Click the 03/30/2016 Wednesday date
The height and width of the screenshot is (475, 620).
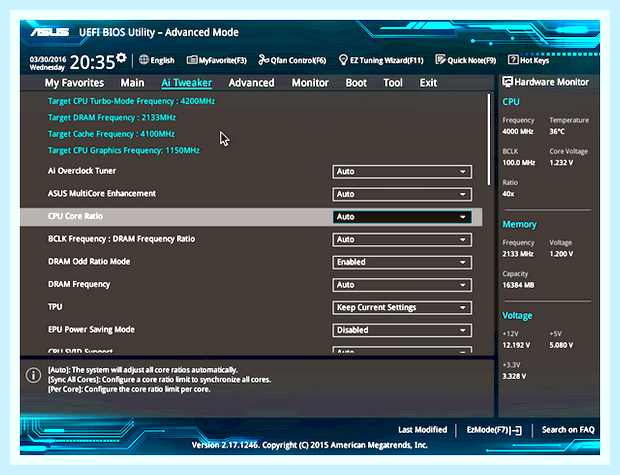47,63
